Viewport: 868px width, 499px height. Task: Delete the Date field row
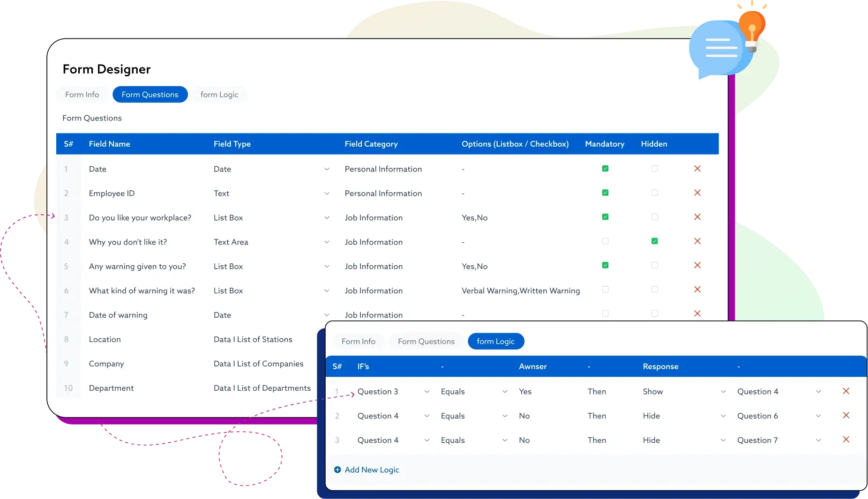coord(697,169)
